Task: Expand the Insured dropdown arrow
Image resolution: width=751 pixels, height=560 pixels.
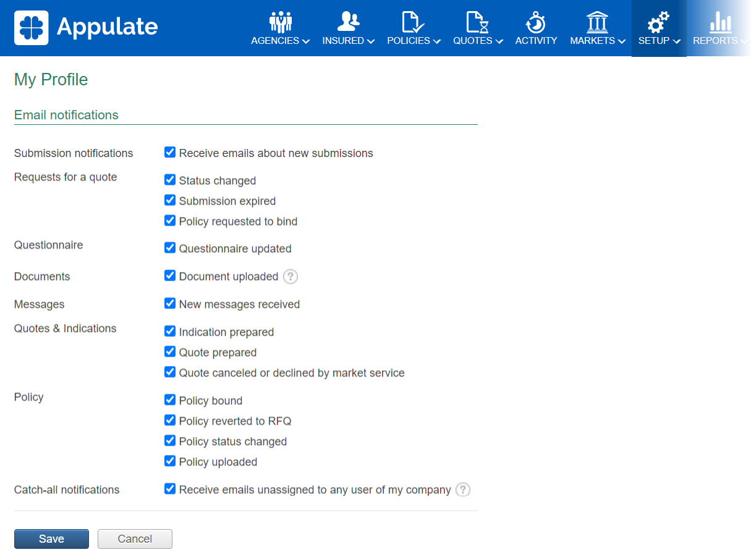Action: click(x=370, y=41)
